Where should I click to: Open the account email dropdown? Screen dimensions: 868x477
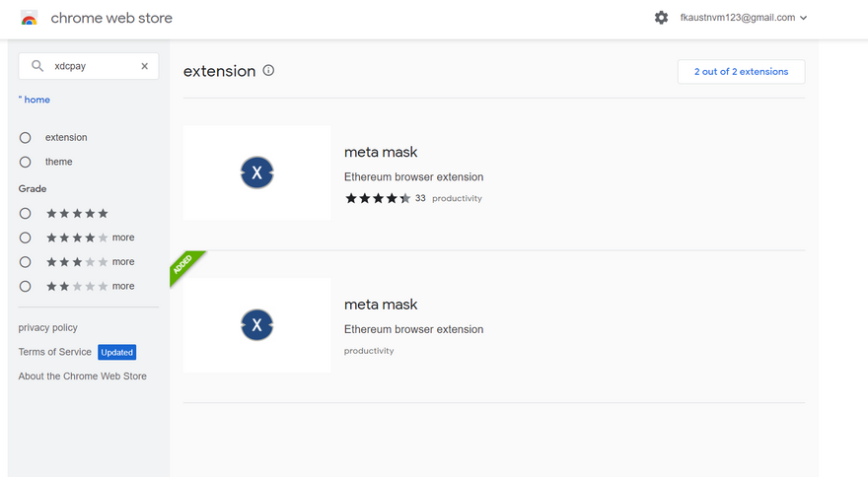point(744,18)
